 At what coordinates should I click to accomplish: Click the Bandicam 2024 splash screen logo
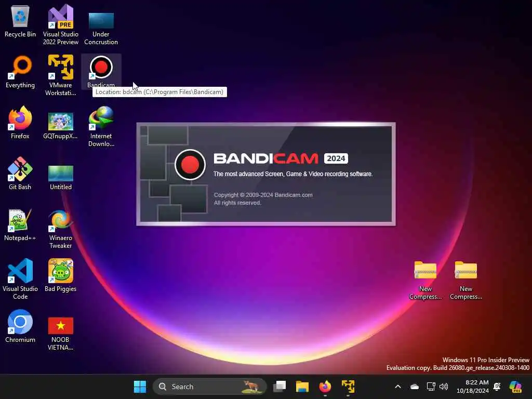[190, 165]
